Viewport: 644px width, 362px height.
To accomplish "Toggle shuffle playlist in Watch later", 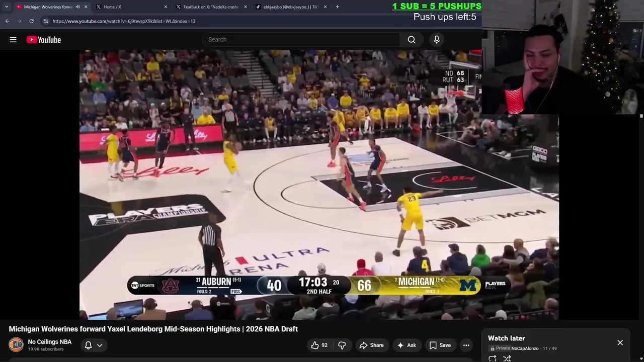I will tap(507, 358).
